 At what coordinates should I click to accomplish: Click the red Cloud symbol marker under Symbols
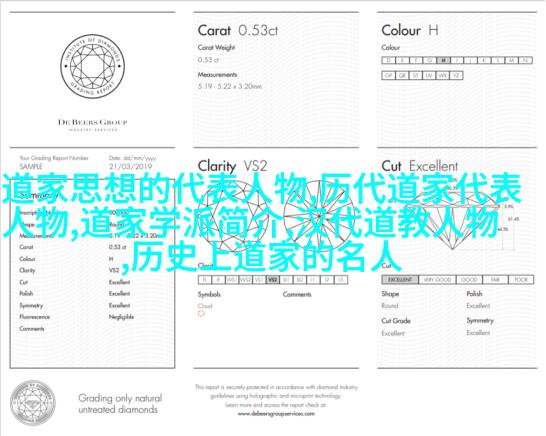(x=201, y=314)
